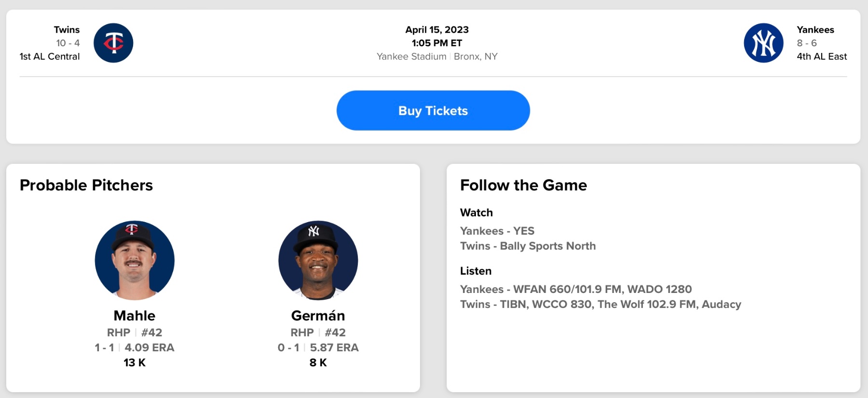
Task: Click the Twins team logo
Action: click(113, 43)
